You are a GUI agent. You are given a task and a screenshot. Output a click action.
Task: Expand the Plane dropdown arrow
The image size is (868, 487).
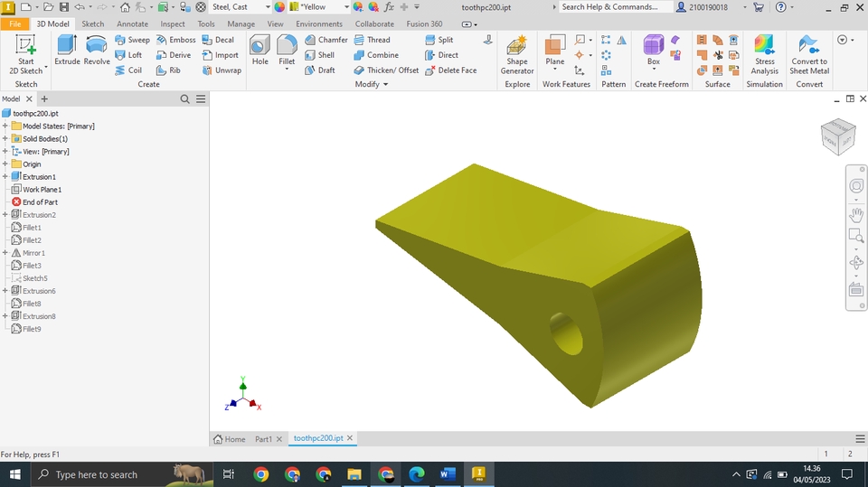554,70
